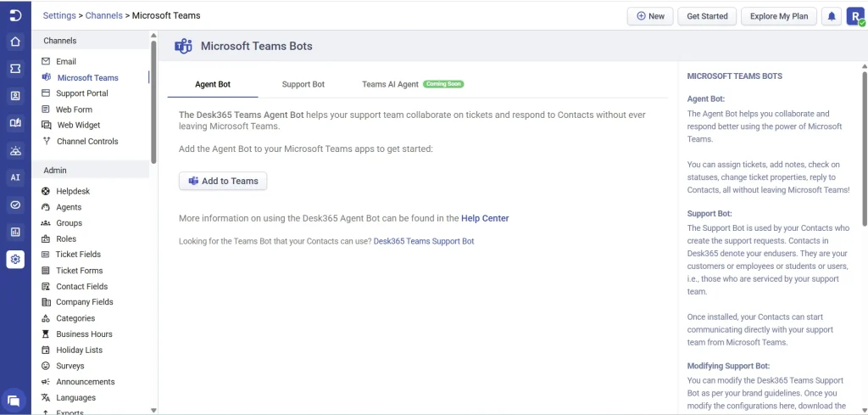Open the Contacts icon in left rail
Screen dimensions: 868x415
pyautogui.click(x=15, y=96)
